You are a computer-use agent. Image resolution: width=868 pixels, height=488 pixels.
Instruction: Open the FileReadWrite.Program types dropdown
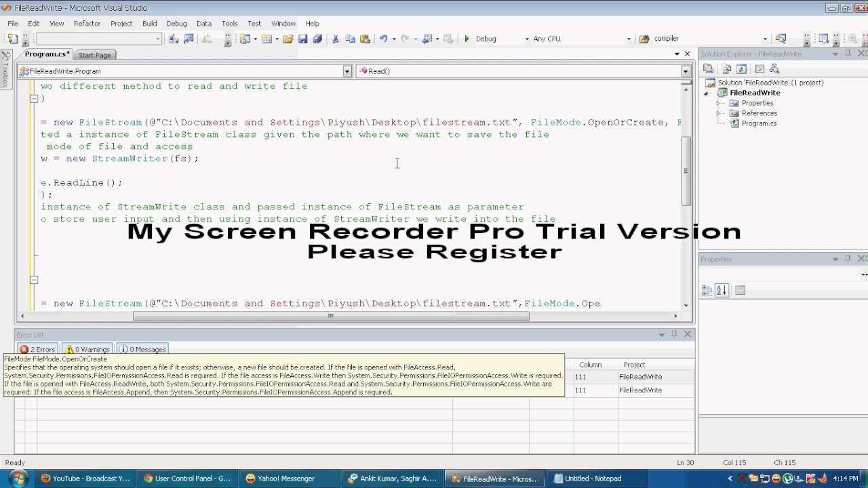pyautogui.click(x=347, y=70)
